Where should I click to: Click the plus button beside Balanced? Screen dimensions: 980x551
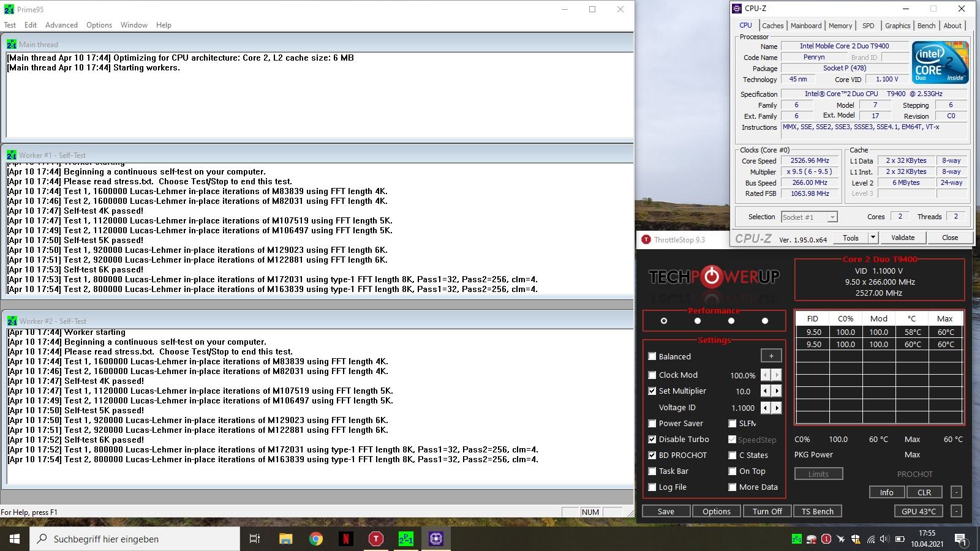[x=771, y=356]
